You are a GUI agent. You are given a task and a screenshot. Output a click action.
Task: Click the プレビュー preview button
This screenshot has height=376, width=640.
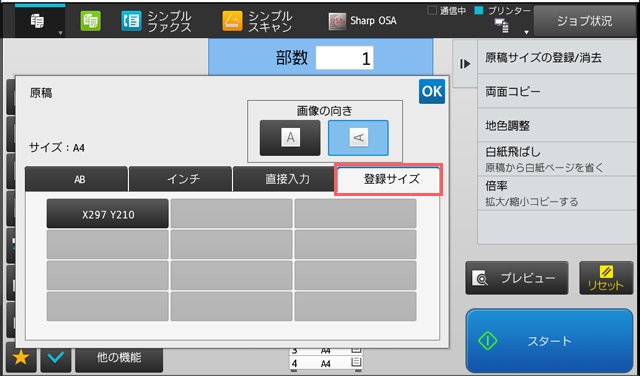point(517,278)
